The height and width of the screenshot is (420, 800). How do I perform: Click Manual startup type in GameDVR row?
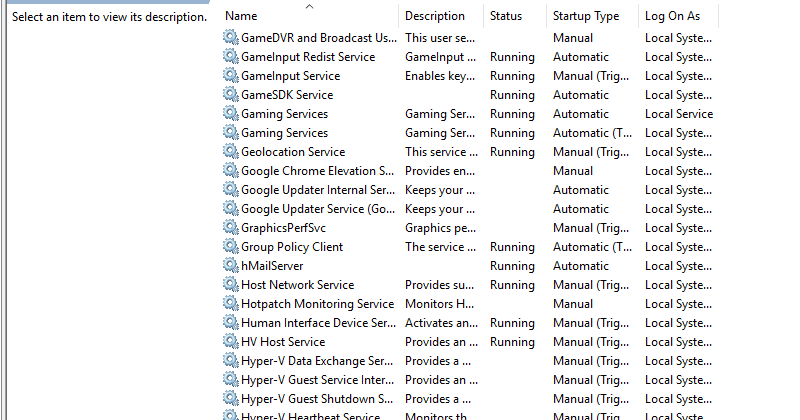point(573,38)
